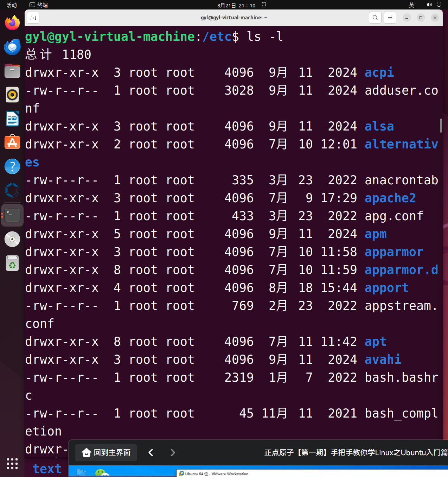Click the 2319 file size value

coord(239,377)
